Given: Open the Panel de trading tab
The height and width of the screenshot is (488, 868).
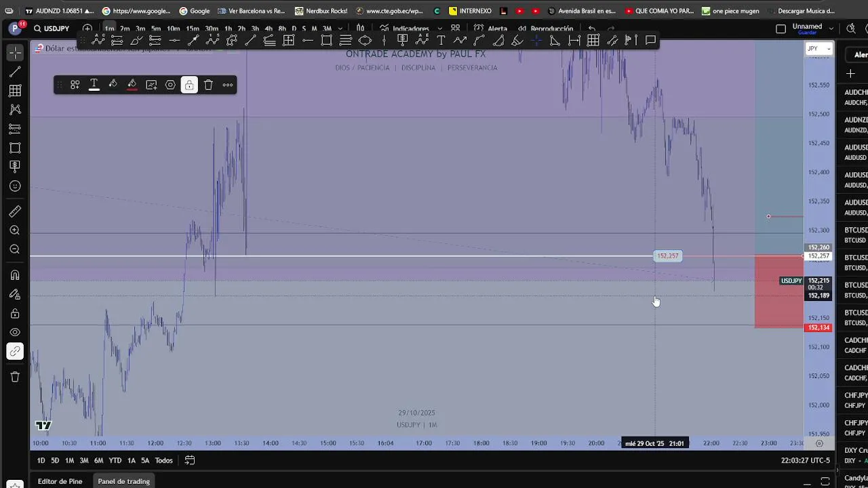Looking at the screenshot, I should coord(123,481).
